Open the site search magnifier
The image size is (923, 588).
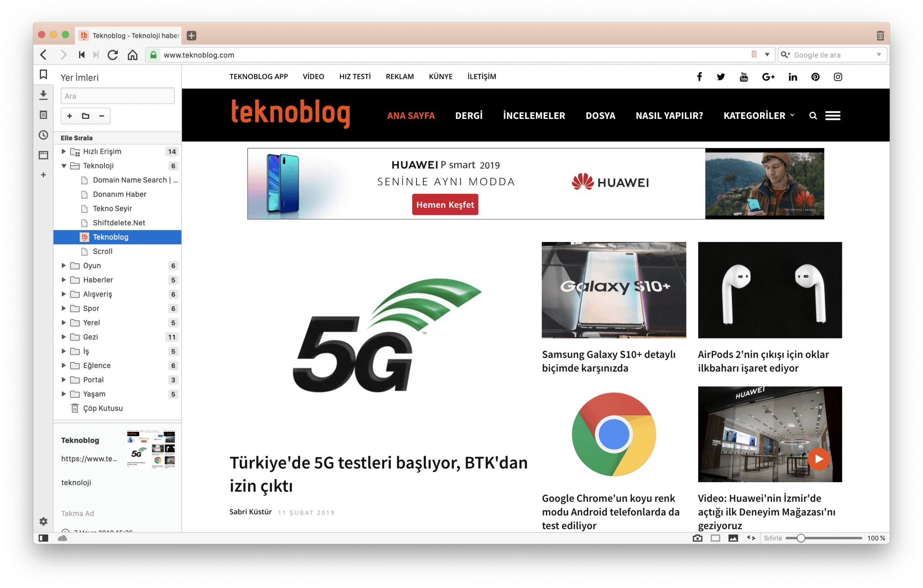(x=813, y=116)
